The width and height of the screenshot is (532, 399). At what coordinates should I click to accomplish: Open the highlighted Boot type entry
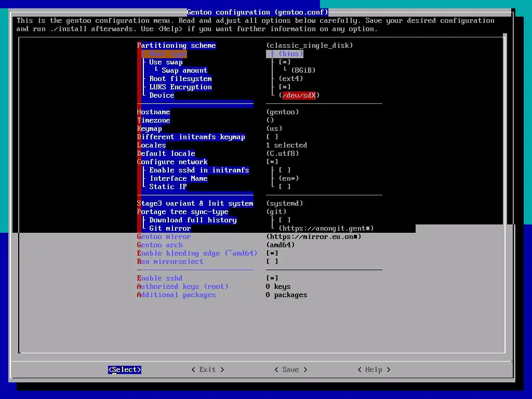tap(168, 54)
